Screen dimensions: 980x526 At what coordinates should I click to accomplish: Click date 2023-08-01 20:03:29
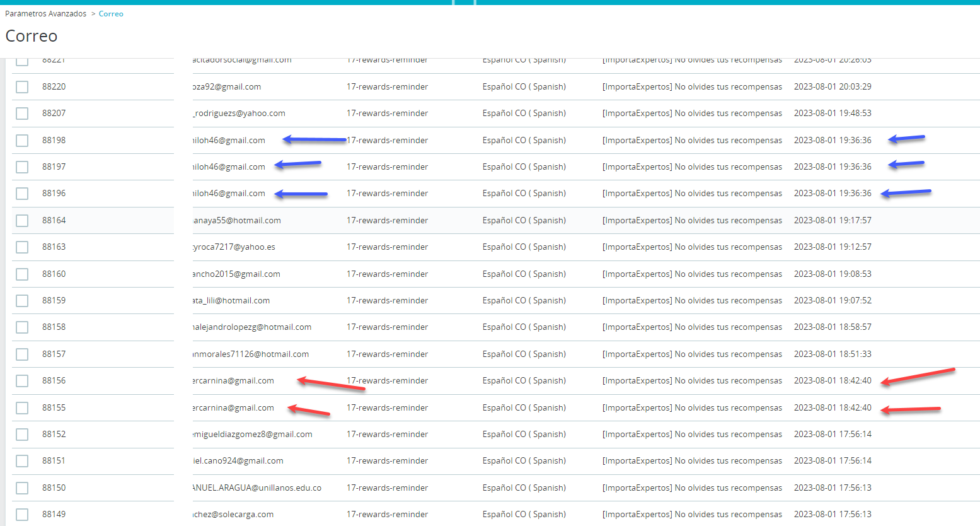pyautogui.click(x=833, y=86)
